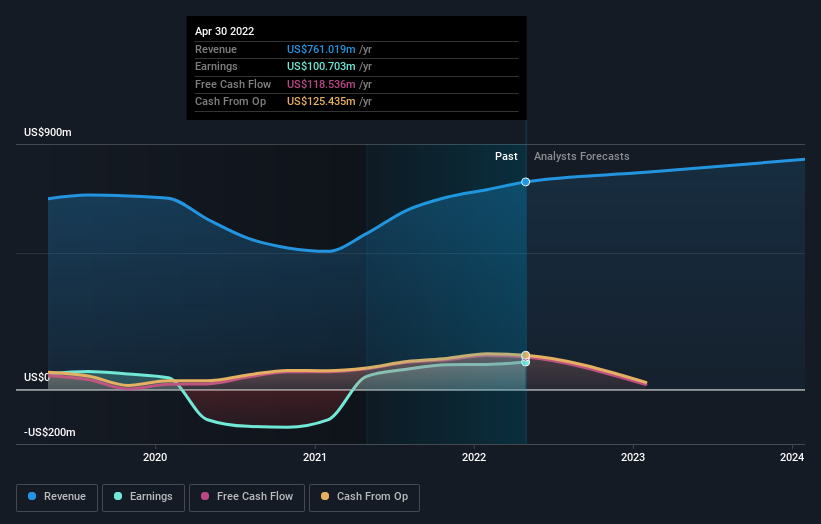The image size is (821, 524).
Task: Toggle the Free Cash Flow legend series
Action: (247, 497)
